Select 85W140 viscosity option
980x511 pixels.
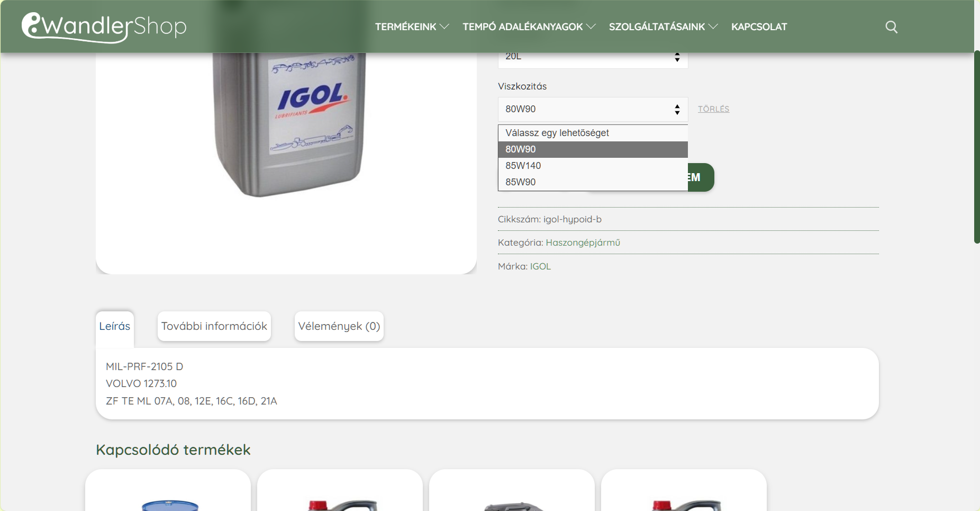[593, 166]
